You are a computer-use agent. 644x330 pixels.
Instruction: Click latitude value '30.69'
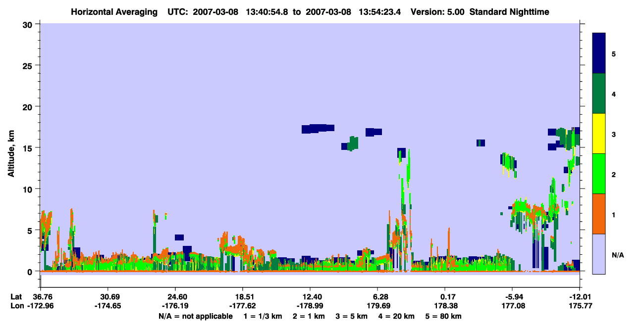108,297
